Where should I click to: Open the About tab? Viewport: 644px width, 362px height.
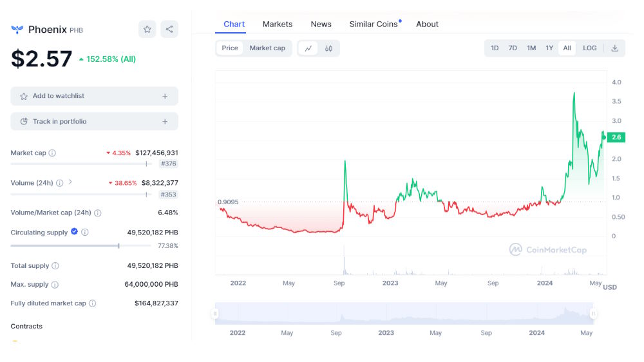tap(427, 24)
